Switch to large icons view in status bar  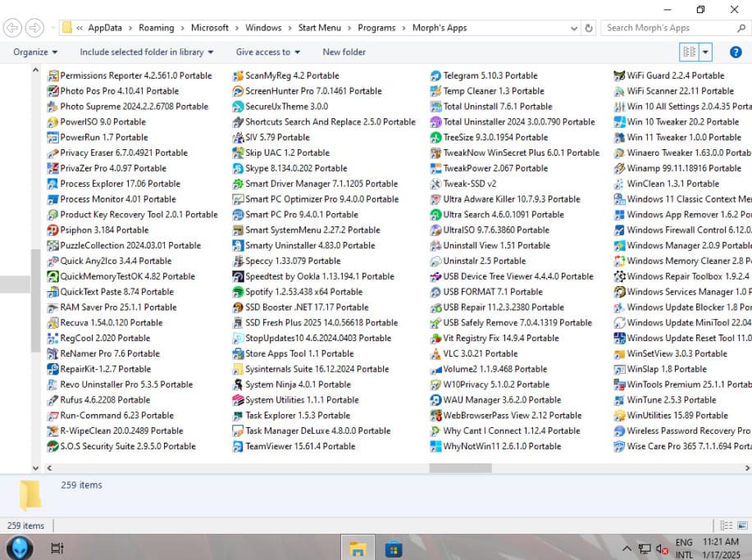[x=742, y=526]
